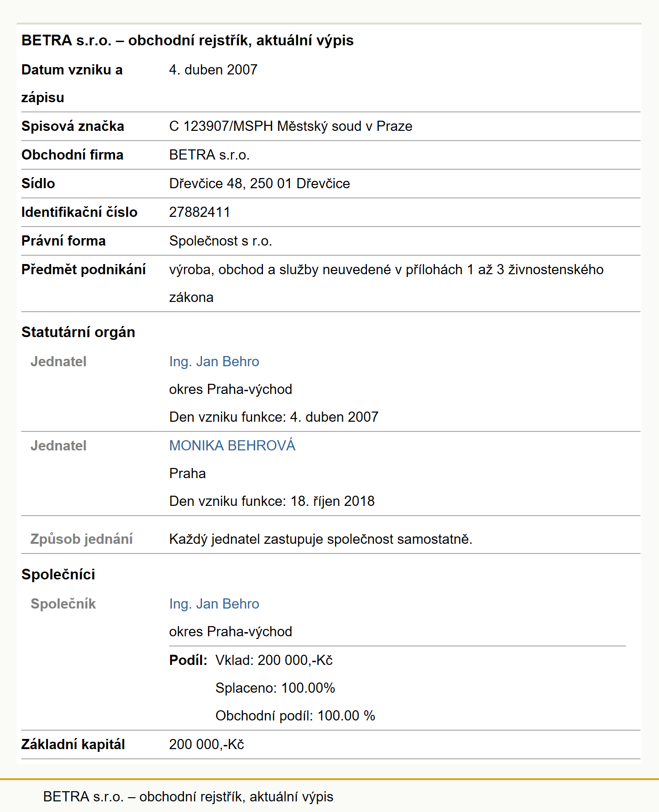Click the Právní forma value Společnost s r.o.
This screenshot has height=812, width=659.
click(220, 241)
